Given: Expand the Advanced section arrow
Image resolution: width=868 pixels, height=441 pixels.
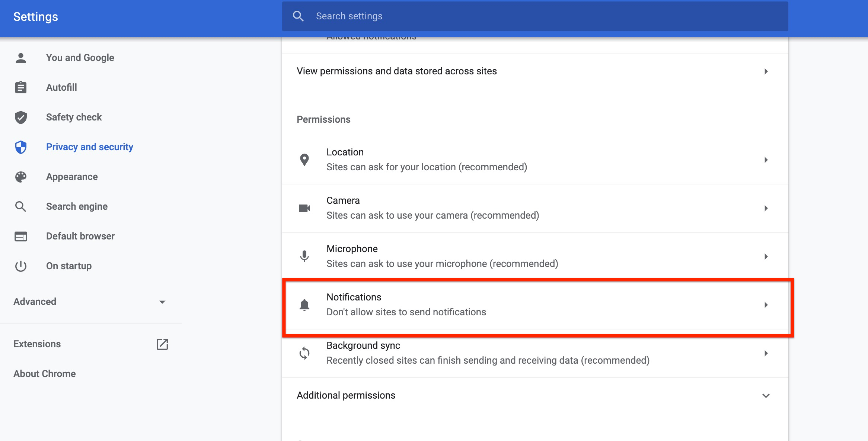Looking at the screenshot, I should 162,302.
